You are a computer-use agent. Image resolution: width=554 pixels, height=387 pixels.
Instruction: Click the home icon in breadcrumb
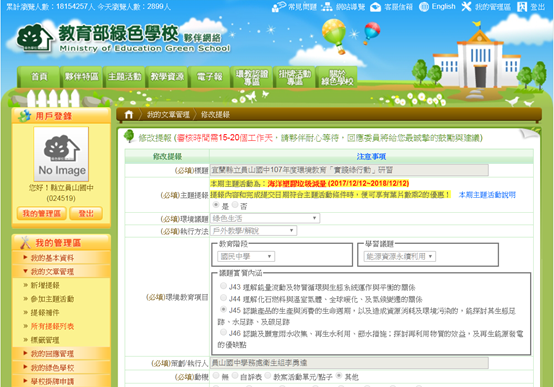pos(129,115)
